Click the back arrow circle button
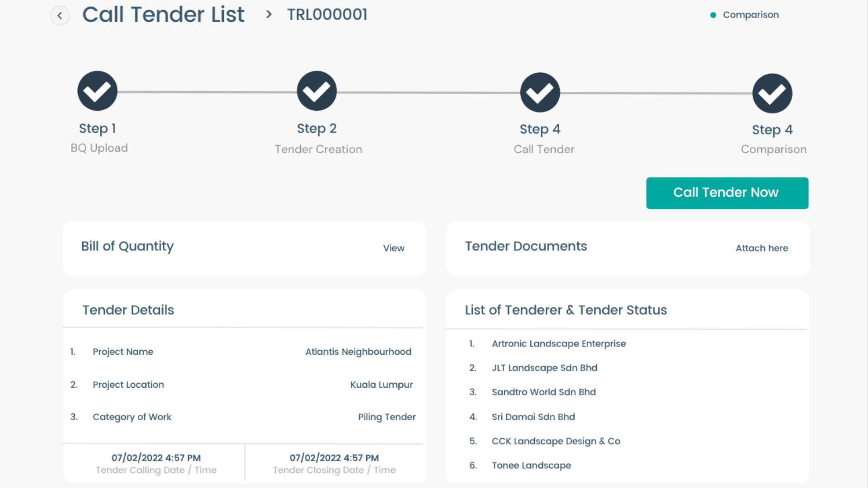Screen dimensions: 868x488 point(60,15)
